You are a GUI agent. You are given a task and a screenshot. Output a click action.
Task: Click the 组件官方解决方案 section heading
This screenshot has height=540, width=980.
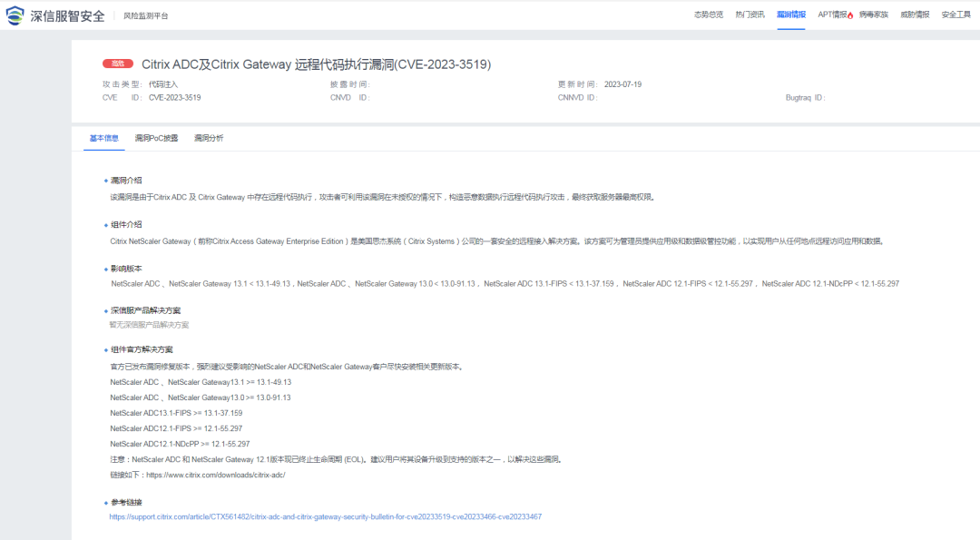[x=142, y=350]
